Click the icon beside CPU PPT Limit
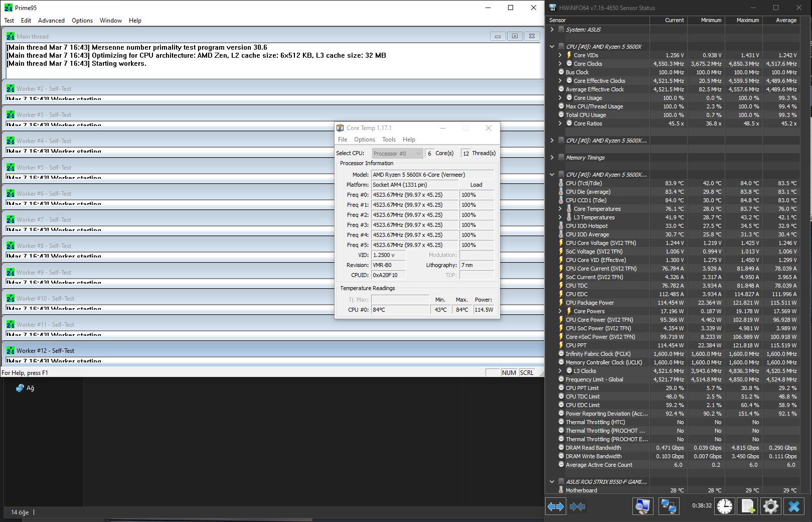 (561, 388)
